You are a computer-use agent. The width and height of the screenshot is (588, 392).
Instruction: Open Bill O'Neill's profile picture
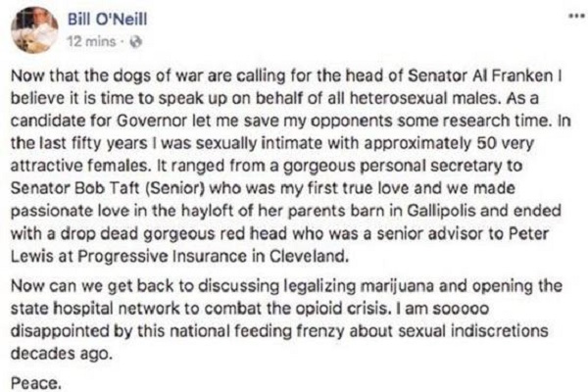click(34, 29)
